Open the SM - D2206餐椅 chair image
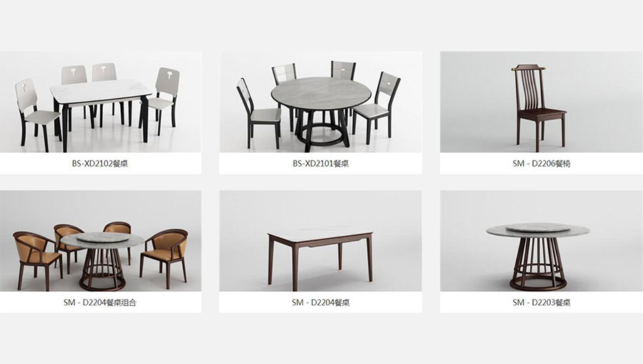This screenshot has height=364, width=643. click(542, 101)
